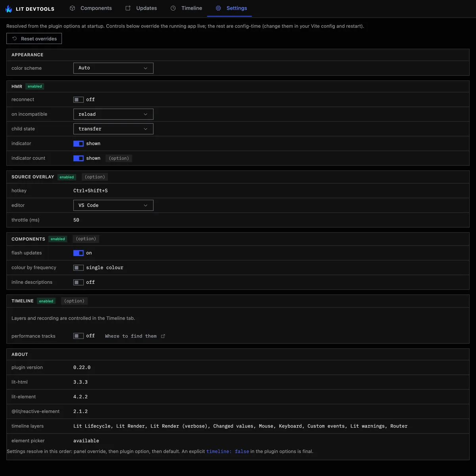Select the Settings tab
476x476 pixels.
(230, 8)
